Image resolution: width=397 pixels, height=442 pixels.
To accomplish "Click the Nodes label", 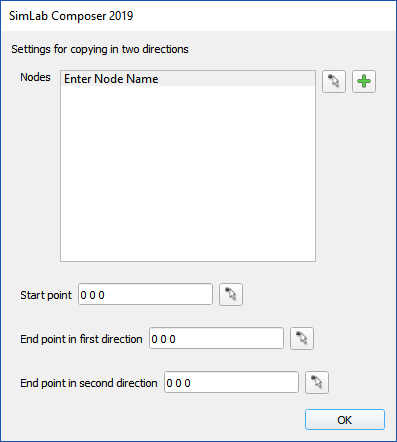I will [x=35, y=77].
